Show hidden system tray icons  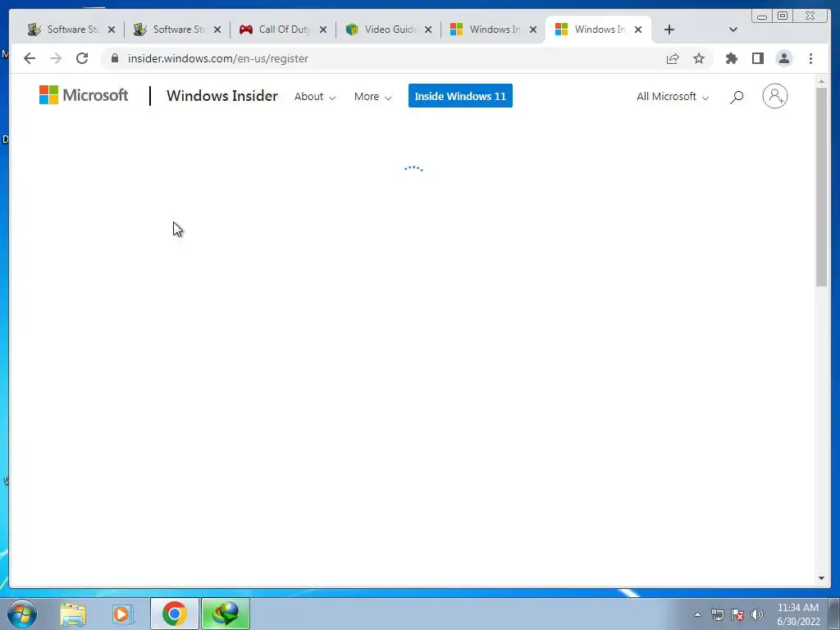click(x=697, y=614)
